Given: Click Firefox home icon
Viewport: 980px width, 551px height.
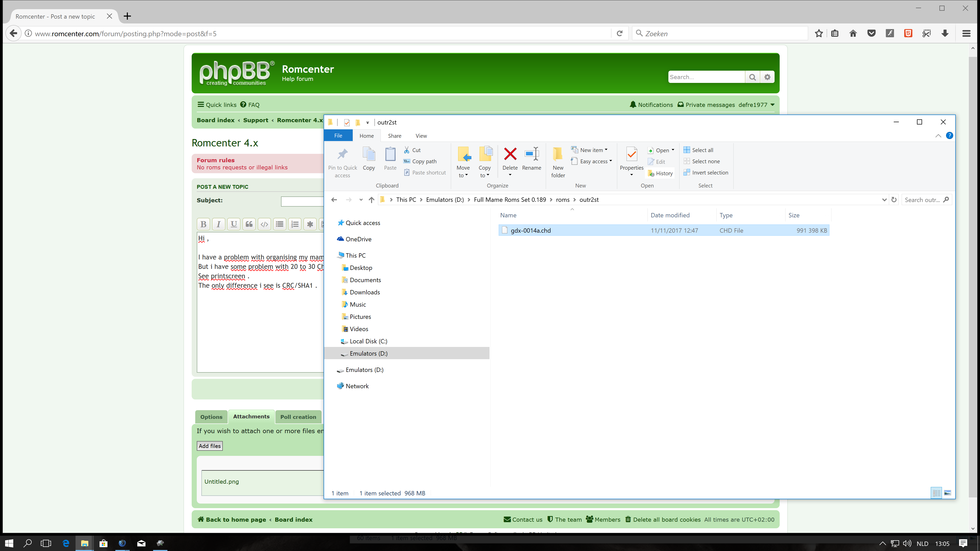Looking at the screenshot, I should (x=853, y=33).
